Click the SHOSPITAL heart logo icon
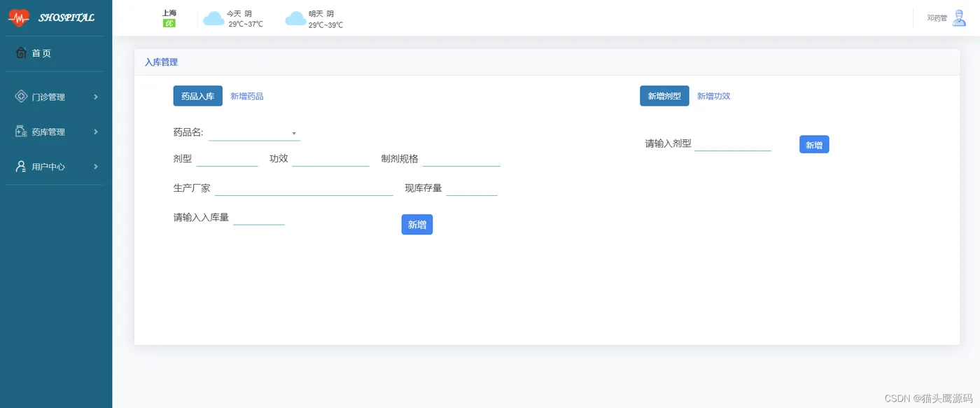The image size is (980, 408). click(19, 17)
